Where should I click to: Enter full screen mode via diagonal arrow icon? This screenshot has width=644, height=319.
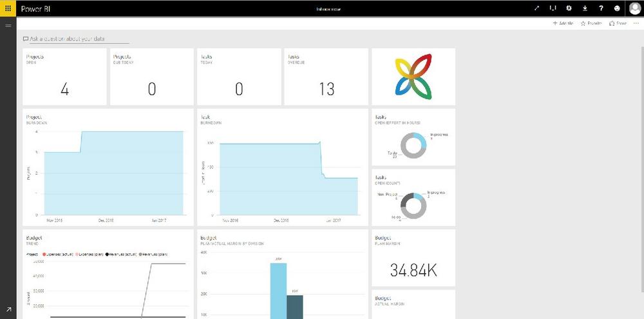[536, 8]
